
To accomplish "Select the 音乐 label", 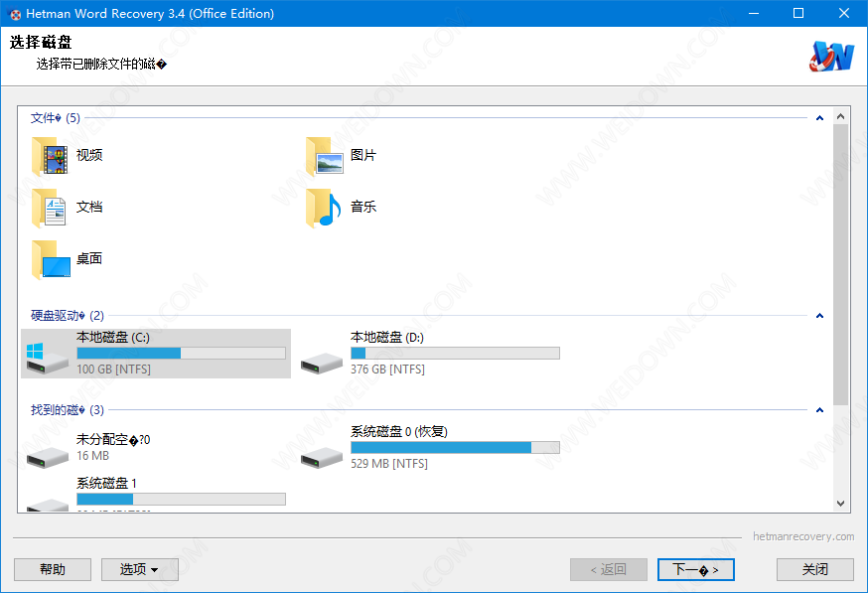I will pos(363,207).
